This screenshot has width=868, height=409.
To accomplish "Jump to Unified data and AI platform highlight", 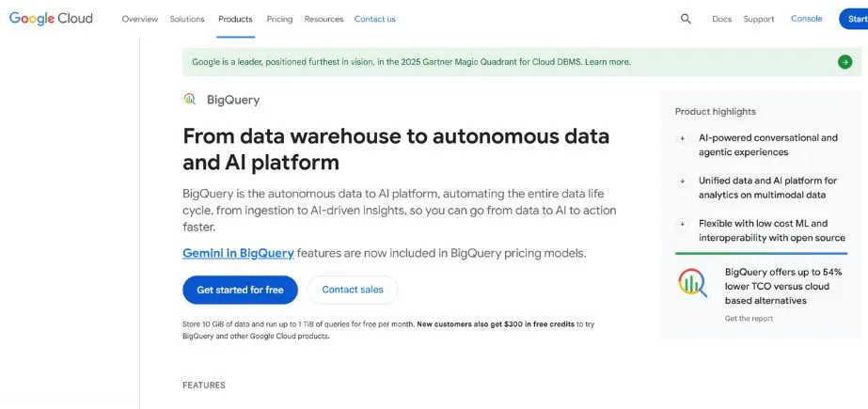I will (x=767, y=188).
